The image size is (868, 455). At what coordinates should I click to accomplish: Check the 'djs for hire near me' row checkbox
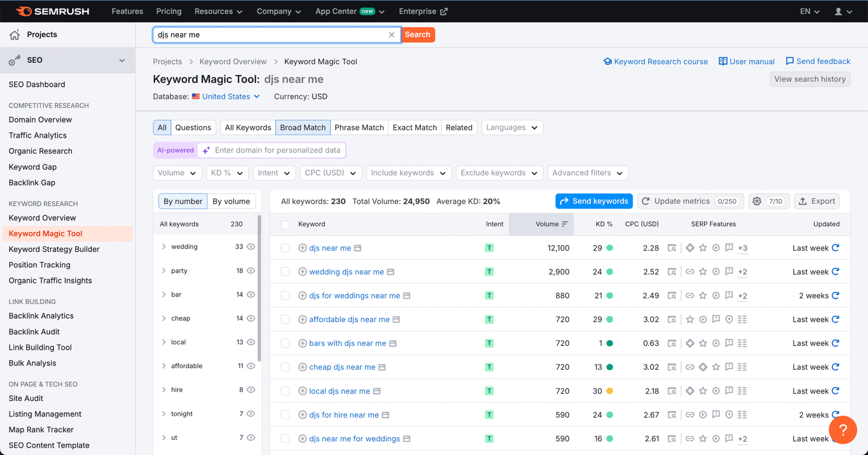click(285, 415)
